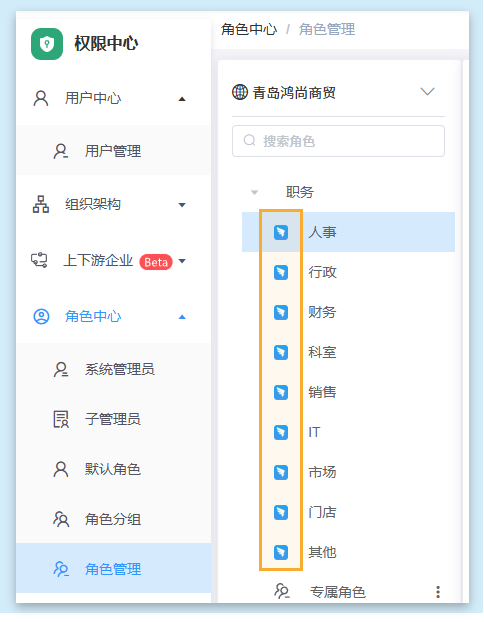
Task: Click the 角色分组 group icon
Action: pos(61,519)
